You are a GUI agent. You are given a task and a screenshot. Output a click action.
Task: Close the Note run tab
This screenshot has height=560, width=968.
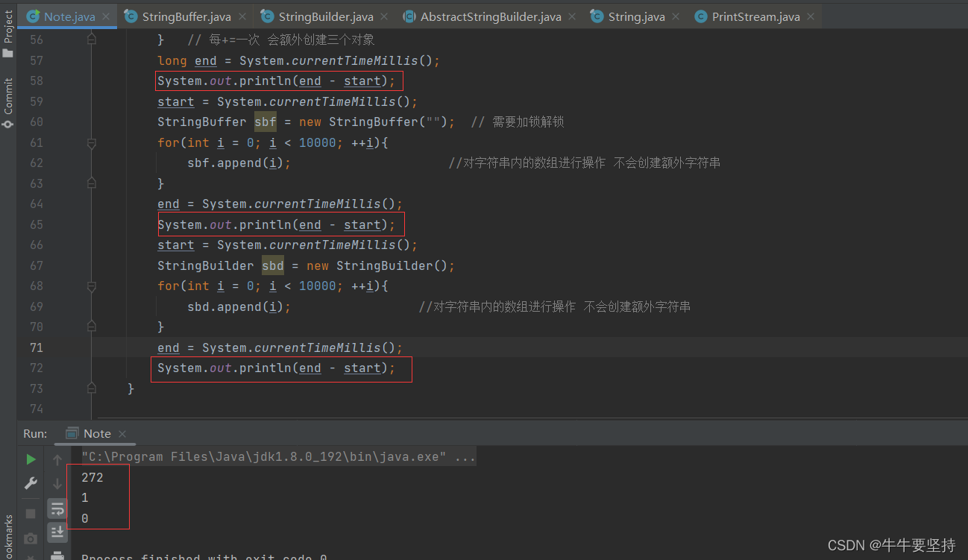tap(122, 433)
